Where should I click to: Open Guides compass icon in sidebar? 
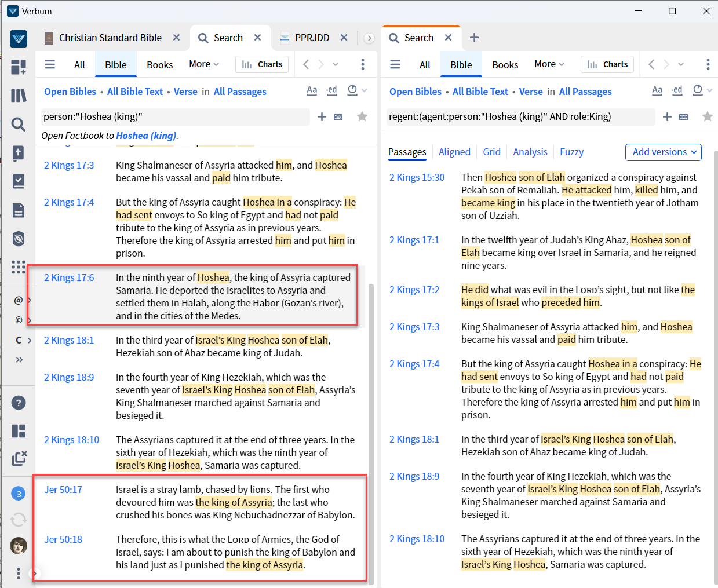pyautogui.click(x=19, y=238)
